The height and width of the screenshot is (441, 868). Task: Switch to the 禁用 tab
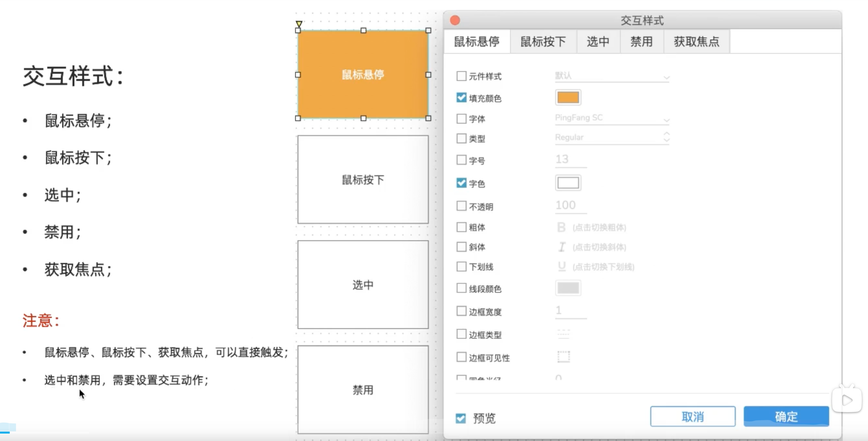[641, 41]
